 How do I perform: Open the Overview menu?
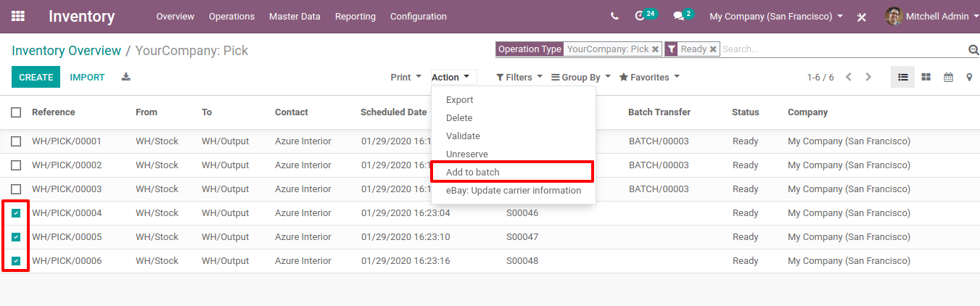(176, 16)
